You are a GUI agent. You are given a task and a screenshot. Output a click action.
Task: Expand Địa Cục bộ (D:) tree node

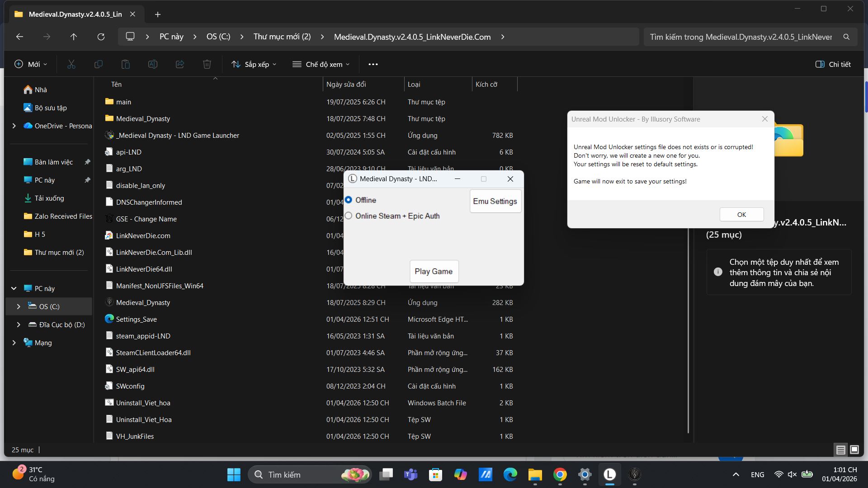pos(18,324)
